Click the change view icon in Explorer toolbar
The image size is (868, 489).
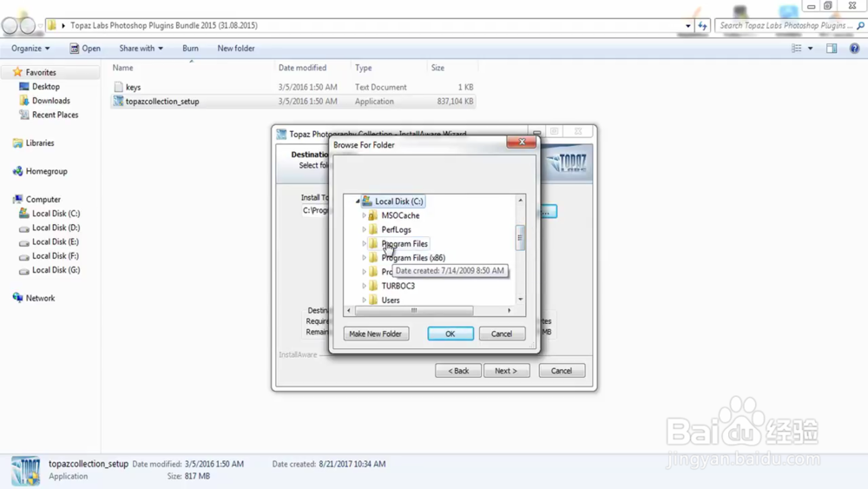[797, 48]
